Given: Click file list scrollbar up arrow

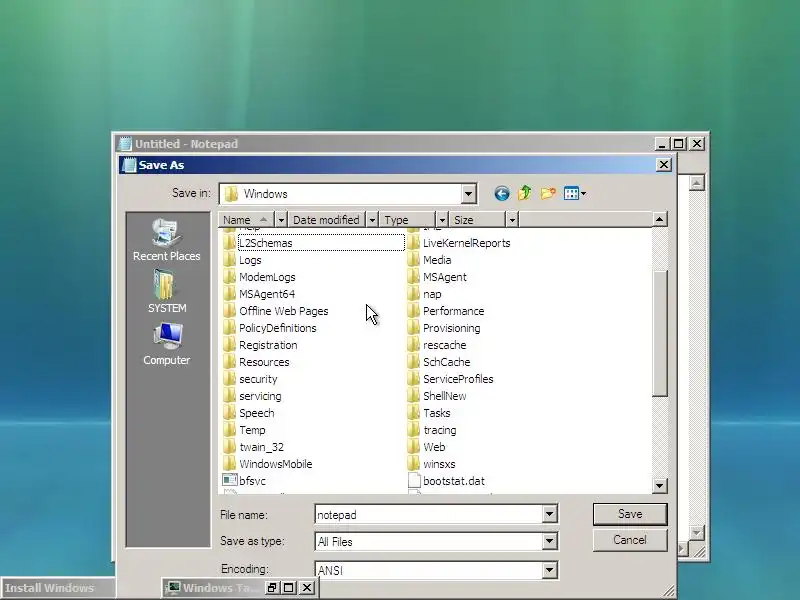Looking at the screenshot, I should click(x=659, y=219).
